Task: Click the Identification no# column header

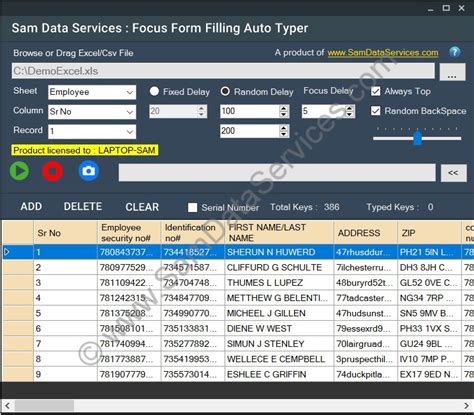Action: tap(193, 233)
